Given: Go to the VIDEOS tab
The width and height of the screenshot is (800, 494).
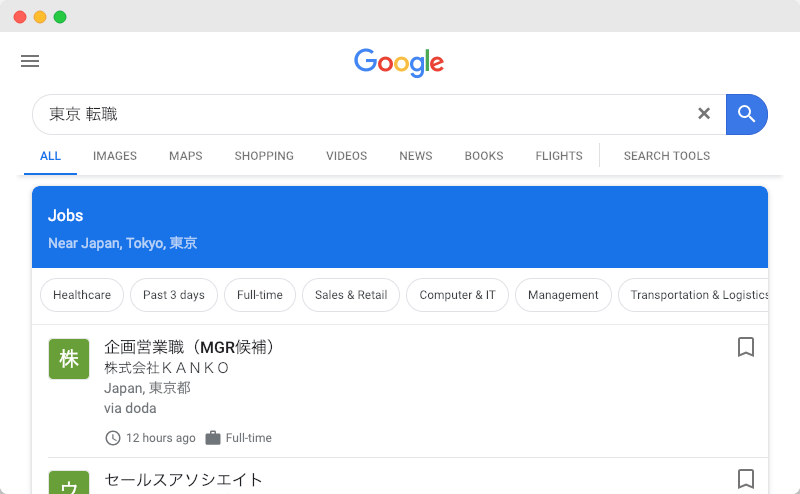Looking at the screenshot, I should pos(346,156).
